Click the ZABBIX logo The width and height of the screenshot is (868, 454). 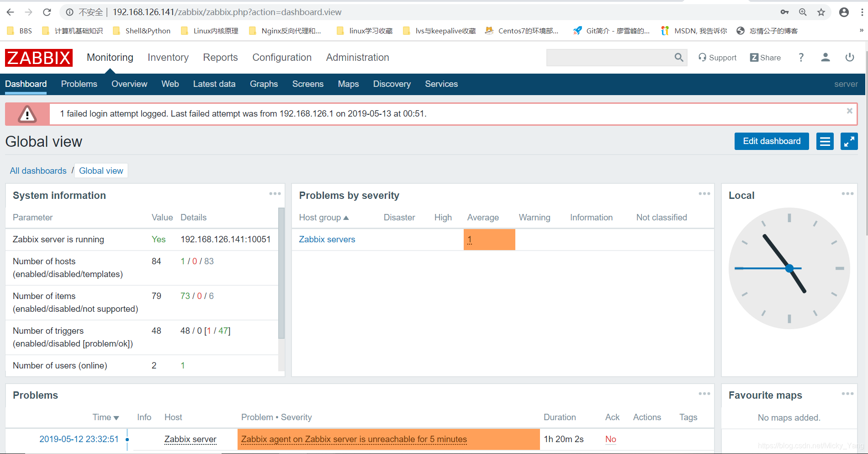[x=39, y=58]
